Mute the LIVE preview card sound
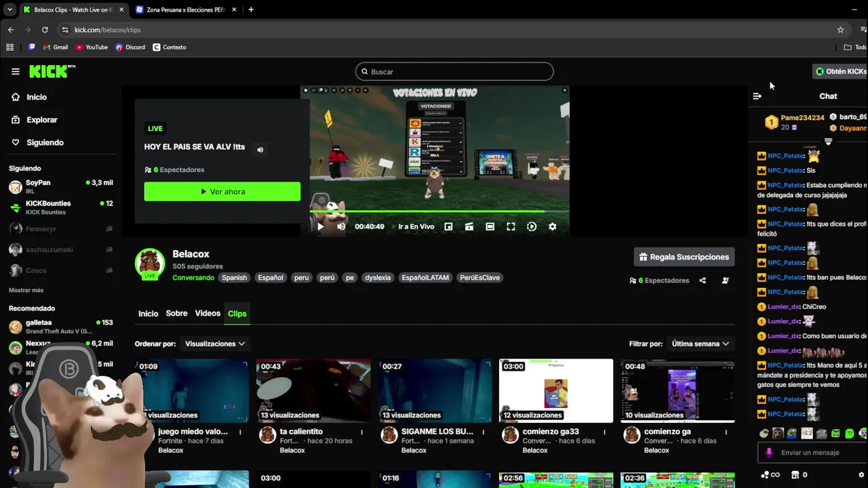868x488 pixels. (x=260, y=149)
